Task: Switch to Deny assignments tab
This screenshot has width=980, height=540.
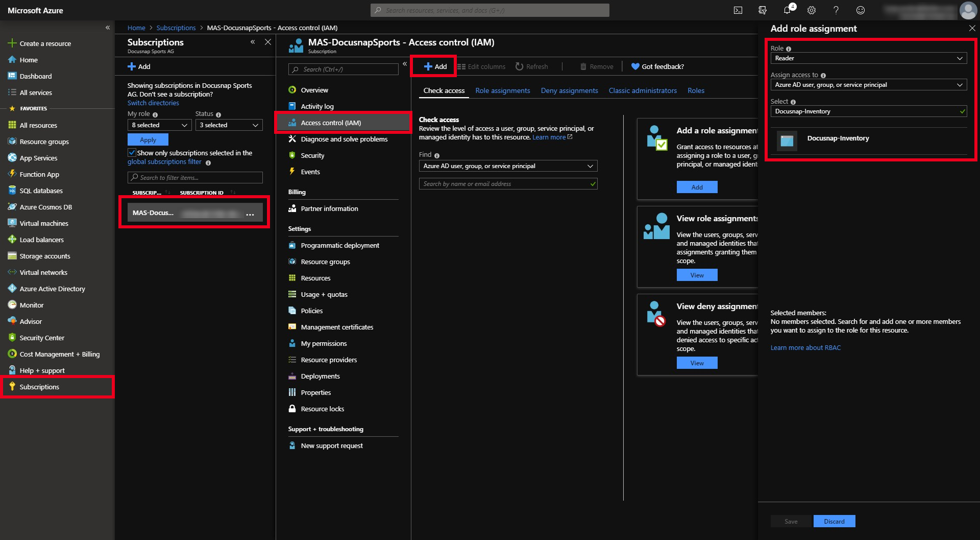Action: coord(569,90)
